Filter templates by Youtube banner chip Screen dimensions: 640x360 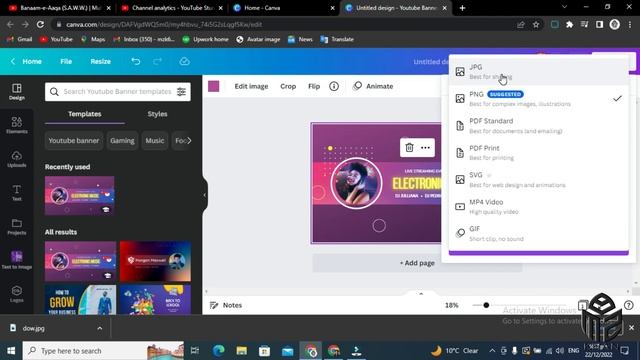pos(74,140)
